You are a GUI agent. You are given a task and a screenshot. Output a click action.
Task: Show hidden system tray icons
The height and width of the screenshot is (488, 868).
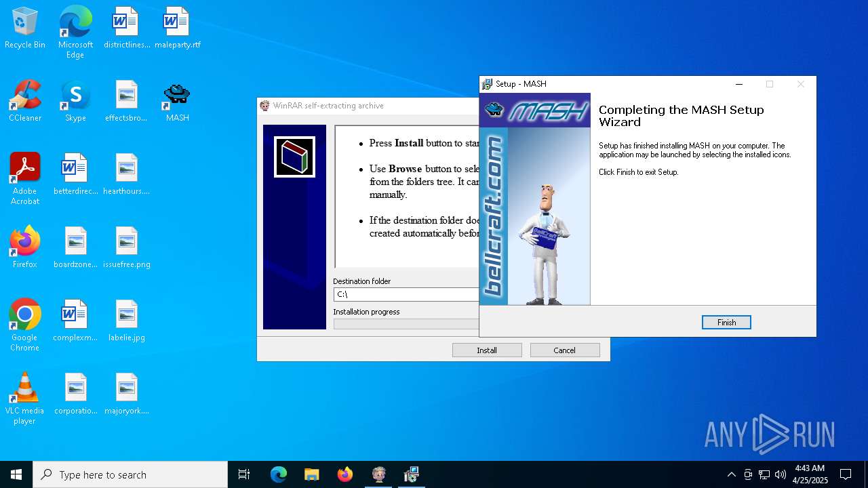[x=731, y=474]
